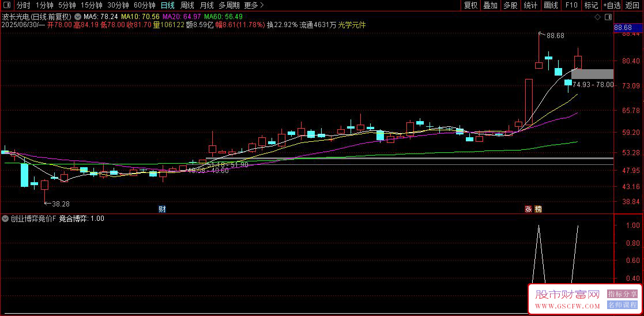The image size is (644, 316).
Task: Click the 流通4631万 float text
Action: point(318,25)
